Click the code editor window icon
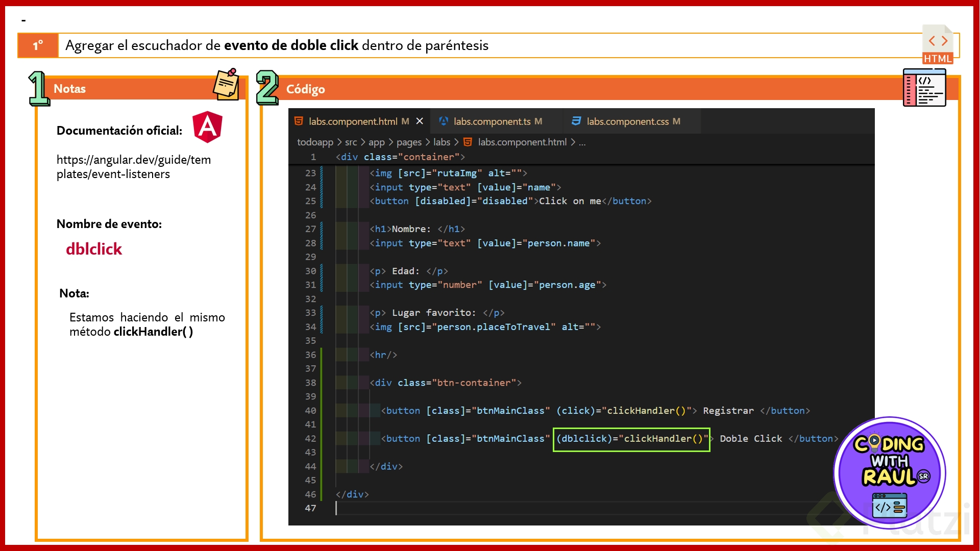Viewport: 980px width, 551px height. [924, 88]
